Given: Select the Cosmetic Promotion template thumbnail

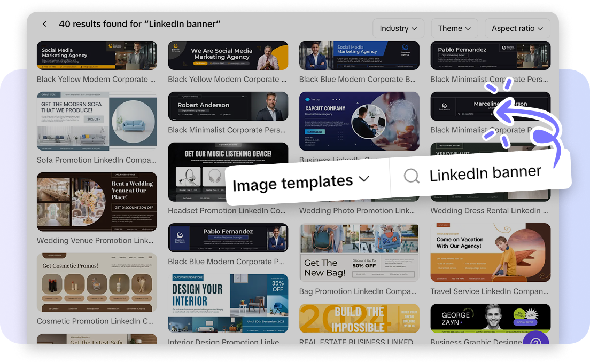Looking at the screenshot, I should 97,282.
